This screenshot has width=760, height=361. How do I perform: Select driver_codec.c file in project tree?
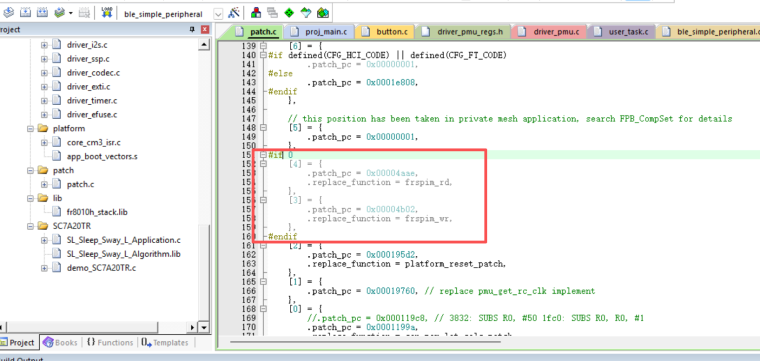tap(93, 73)
